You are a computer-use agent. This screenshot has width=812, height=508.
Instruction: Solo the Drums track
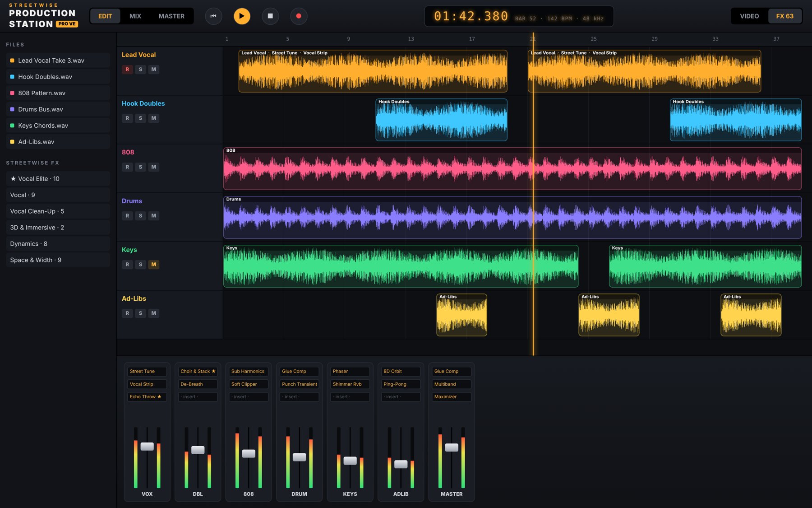pyautogui.click(x=140, y=216)
